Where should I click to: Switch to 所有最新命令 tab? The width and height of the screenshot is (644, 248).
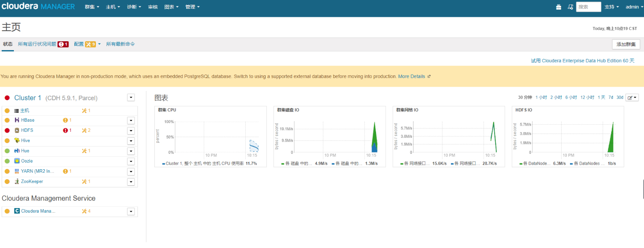[120, 44]
